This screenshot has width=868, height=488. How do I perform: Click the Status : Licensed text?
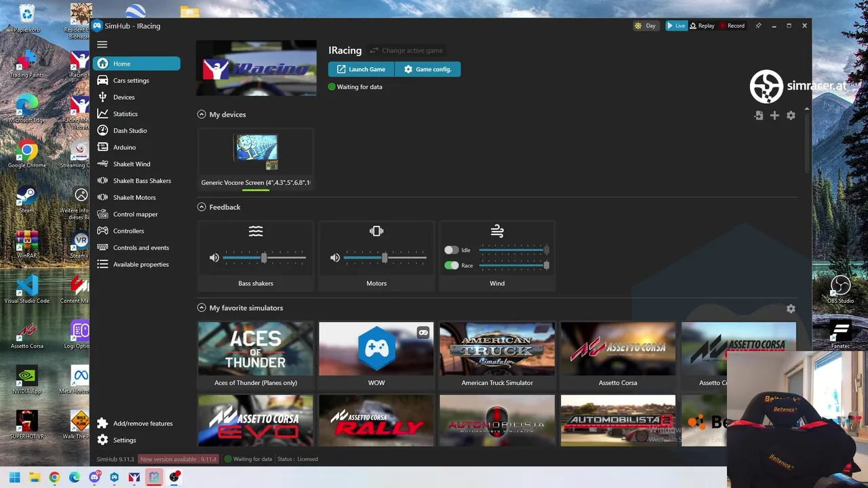(x=298, y=459)
